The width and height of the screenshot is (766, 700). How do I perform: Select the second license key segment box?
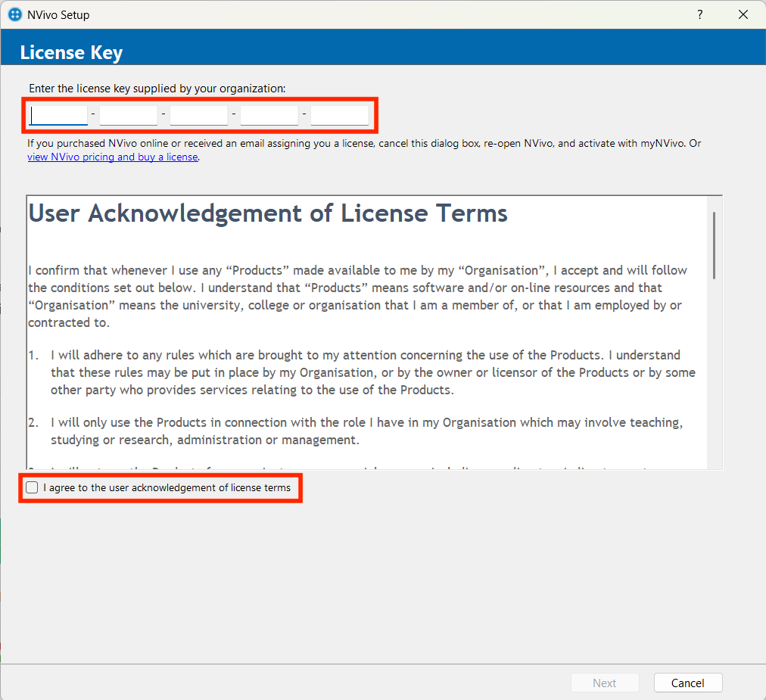[x=128, y=114]
